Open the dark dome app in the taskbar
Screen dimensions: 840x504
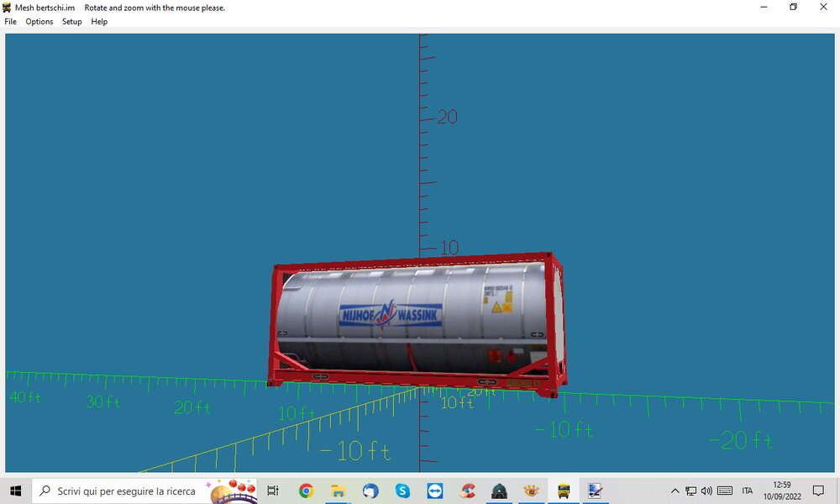coord(499,491)
